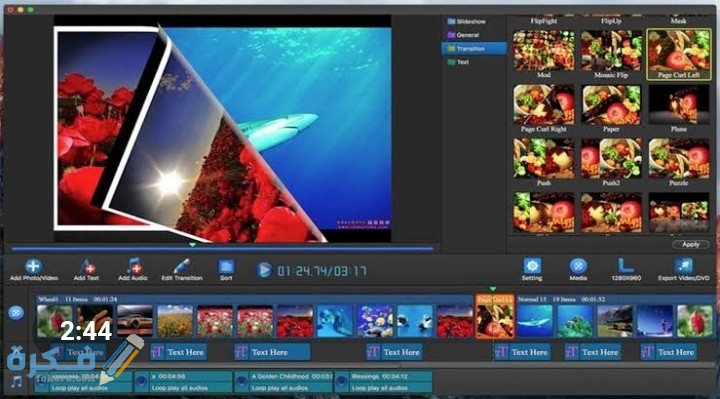Click the speaker icon on the Blessings audio clip
Image resolution: width=720 pixels, height=399 pixels.
pyautogui.click(x=341, y=382)
